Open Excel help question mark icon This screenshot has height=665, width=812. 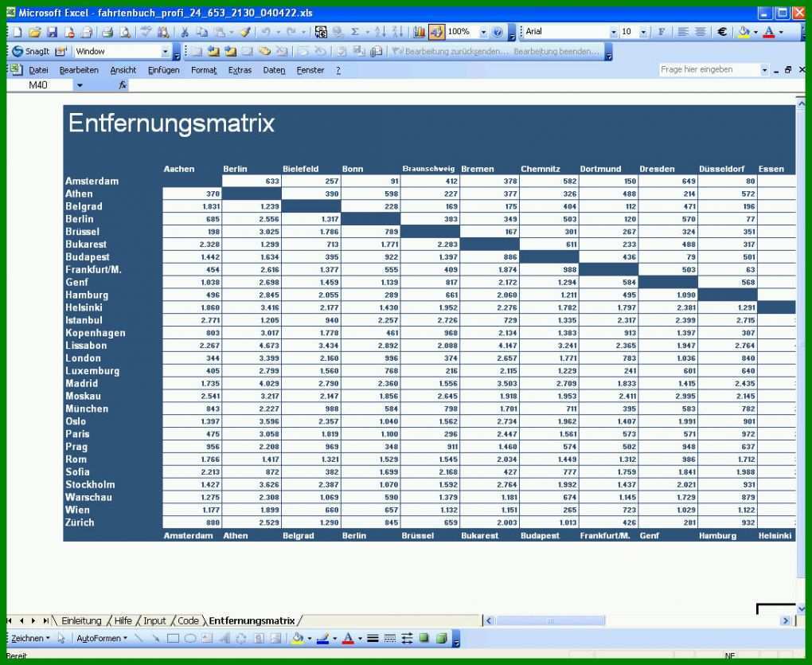click(x=498, y=32)
